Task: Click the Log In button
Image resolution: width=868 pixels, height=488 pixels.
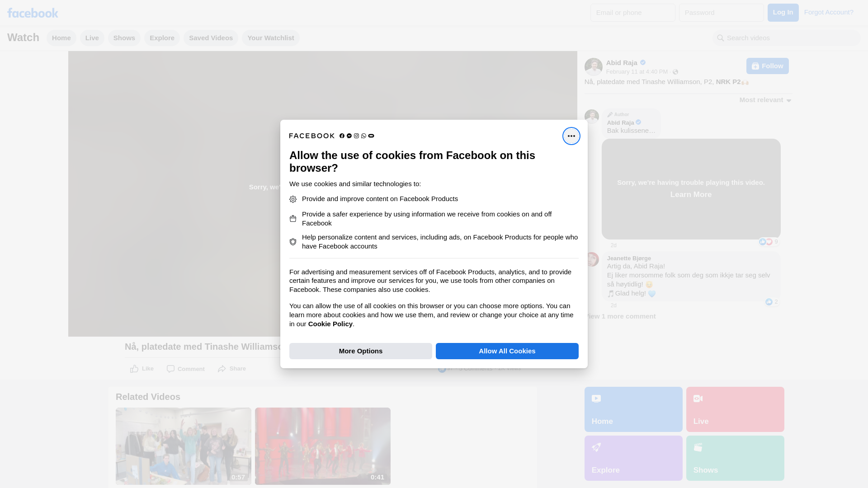Action: point(783,13)
